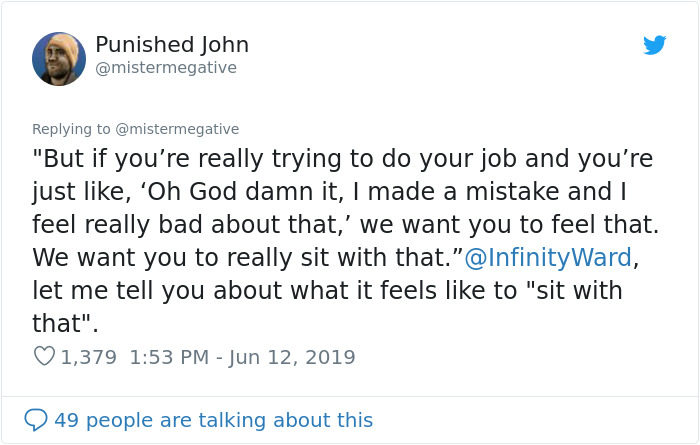Screen dimensions: 700x445
Task: Open Punished John's profile avatar
Action: pos(59,59)
